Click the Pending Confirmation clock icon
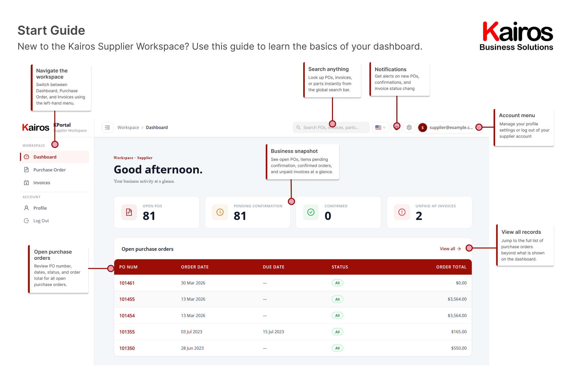Screen dimensions: 588x374 point(220,212)
